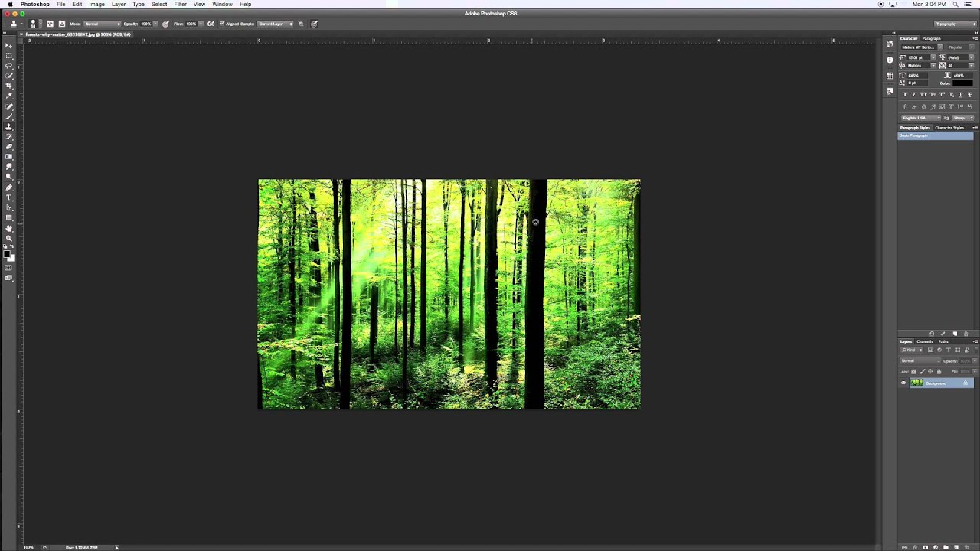Image resolution: width=980 pixels, height=551 pixels.
Task: Select the Rectangular Marquee tool
Action: pos(9,55)
